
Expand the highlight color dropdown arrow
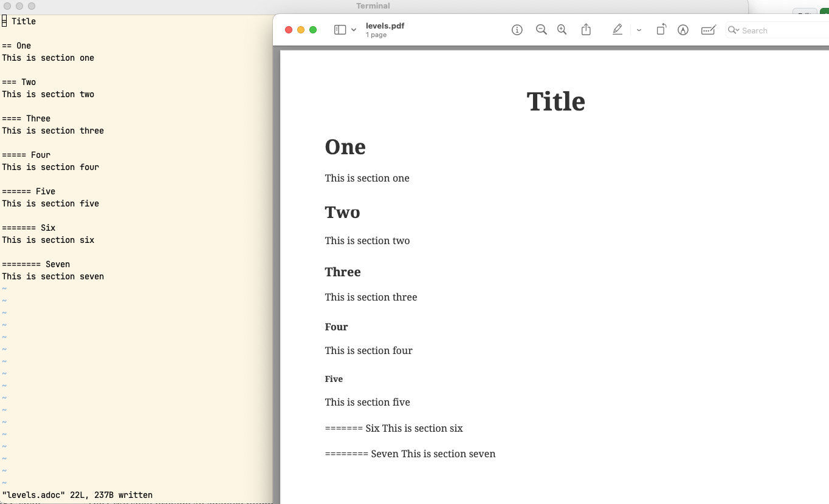click(638, 29)
